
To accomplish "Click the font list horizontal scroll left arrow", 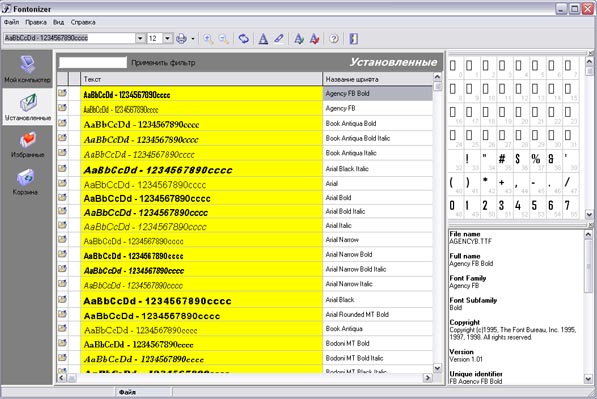I will point(62,378).
